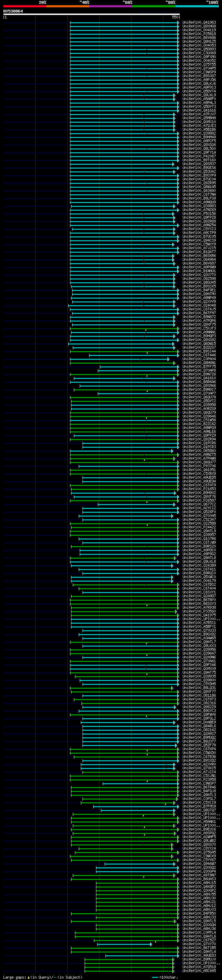222x980 pixels.
Task: Select the UniRef100_A9PAL3 label
Action: point(199,103)
